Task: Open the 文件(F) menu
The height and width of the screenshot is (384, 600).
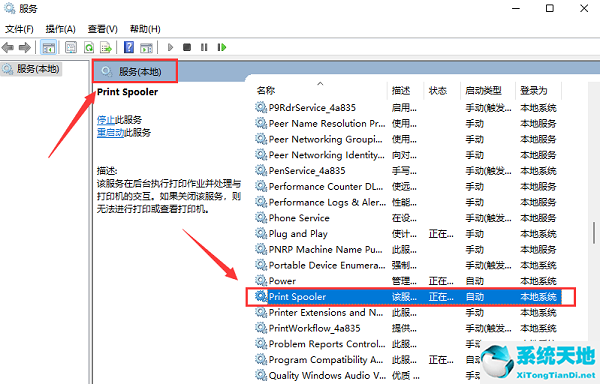Action: (x=19, y=29)
